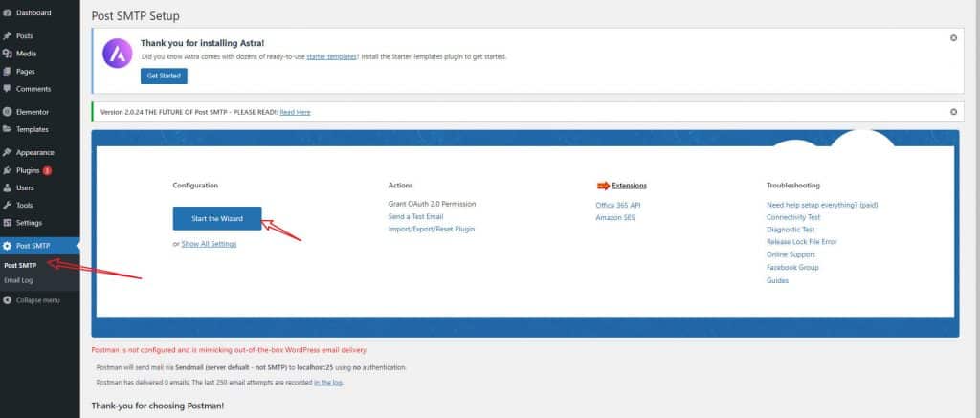980x418 pixels.
Task: Run the Diagnostic Test link
Action: [791, 230]
